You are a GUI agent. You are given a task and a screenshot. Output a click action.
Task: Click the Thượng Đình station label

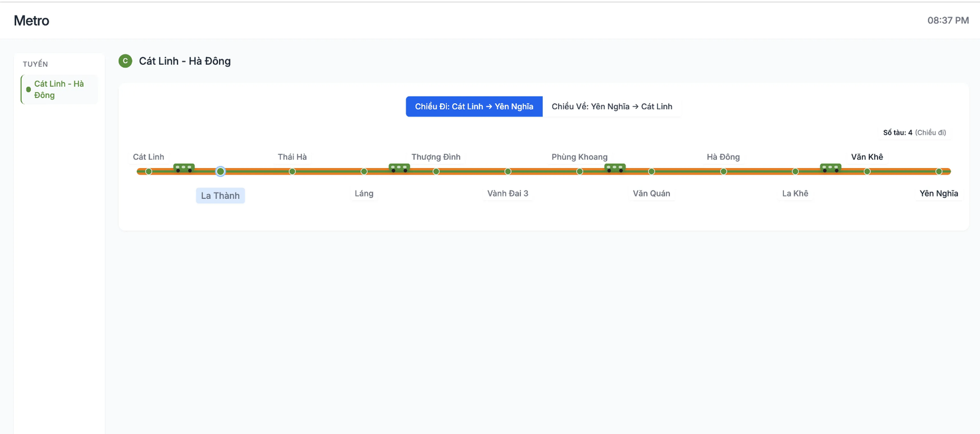pyautogui.click(x=436, y=157)
